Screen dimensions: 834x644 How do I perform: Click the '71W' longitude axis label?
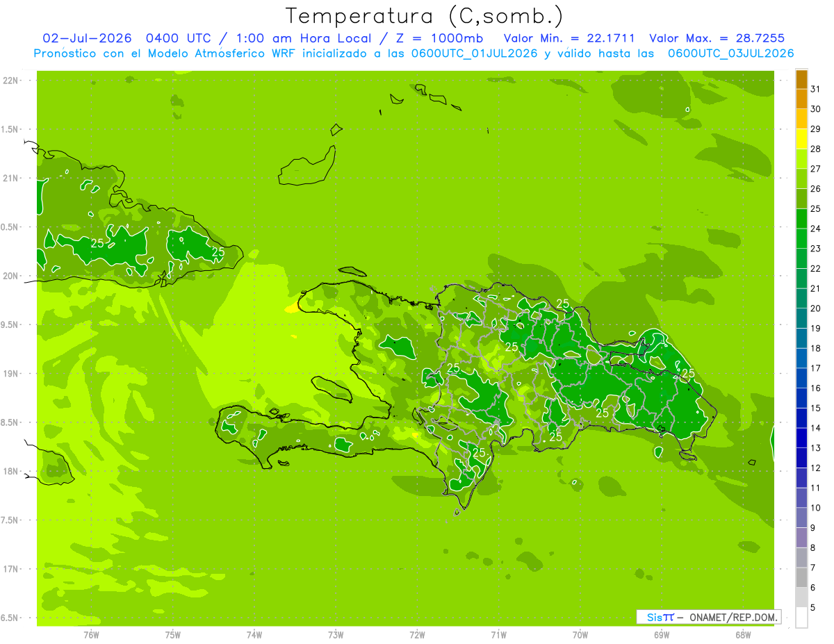point(498,634)
